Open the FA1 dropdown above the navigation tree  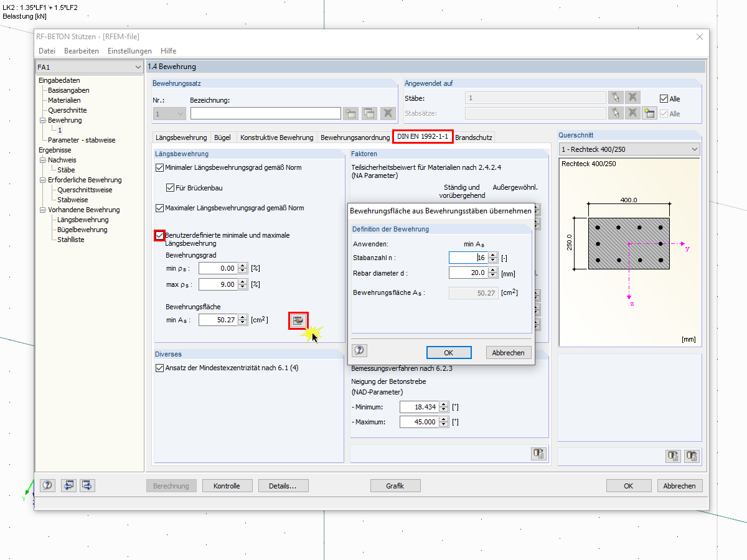[x=89, y=66]
